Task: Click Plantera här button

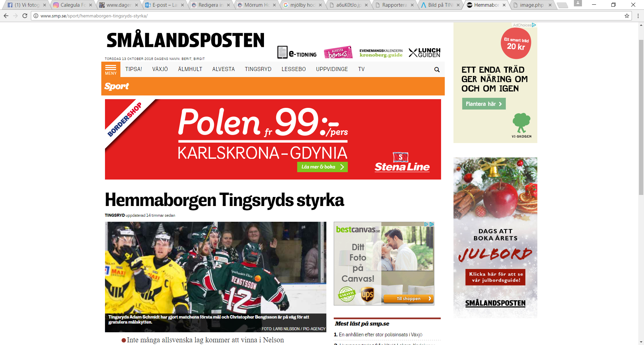Action: point(484,104)
